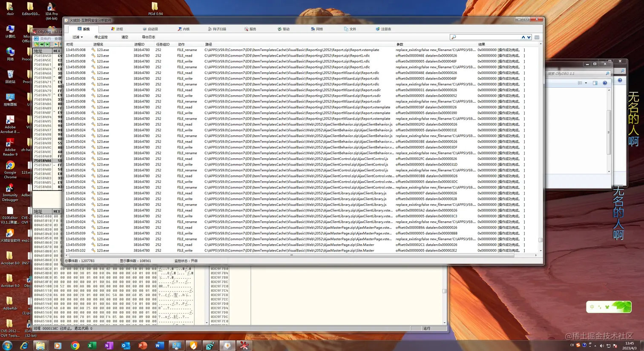Viewport: 644px width, 351px height.
Task: Click the 路径 column header
Action: 209,44
